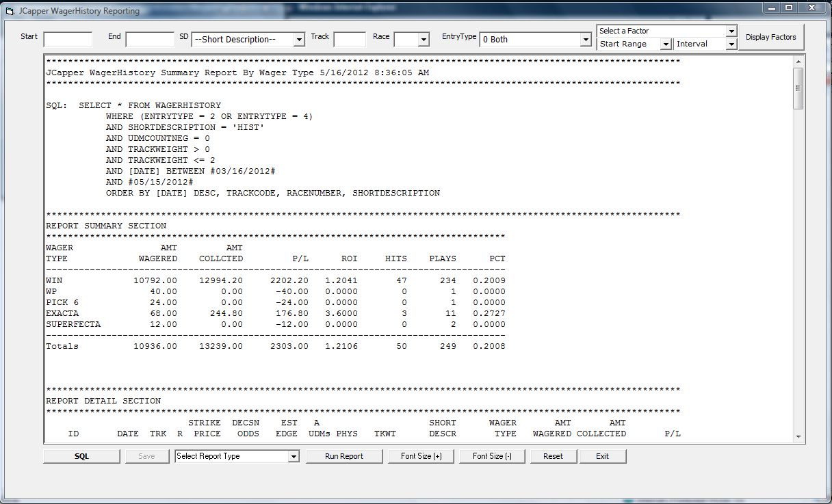Click the WIN ROI value "1.2041"
This screenshot has width=832, height=504.
tap(341, 280)
